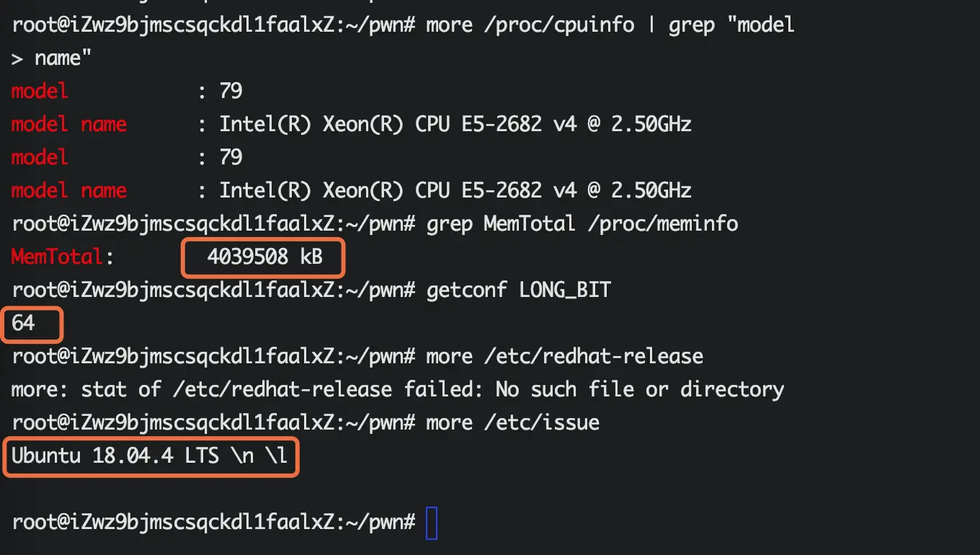Click the 'getconf LONG_BIT' command text

pyautogui.click(x=519, y=290)
